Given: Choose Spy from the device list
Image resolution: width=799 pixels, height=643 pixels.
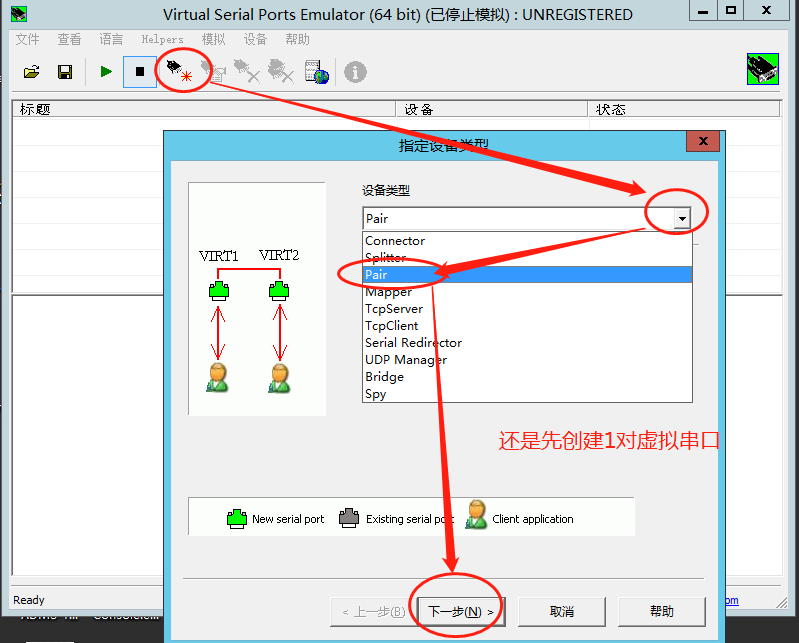Looking at the screenshot, I should (527, 394).
